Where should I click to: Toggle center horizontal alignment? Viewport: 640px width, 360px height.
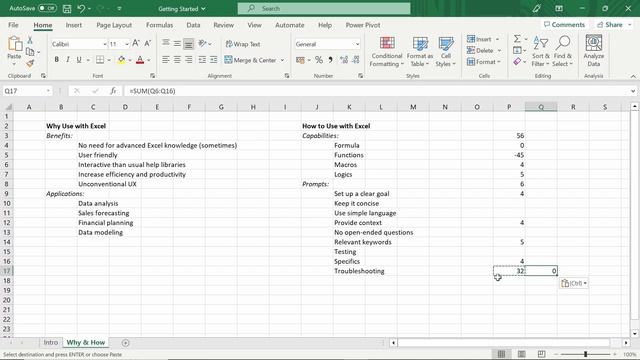click(177, 60)
